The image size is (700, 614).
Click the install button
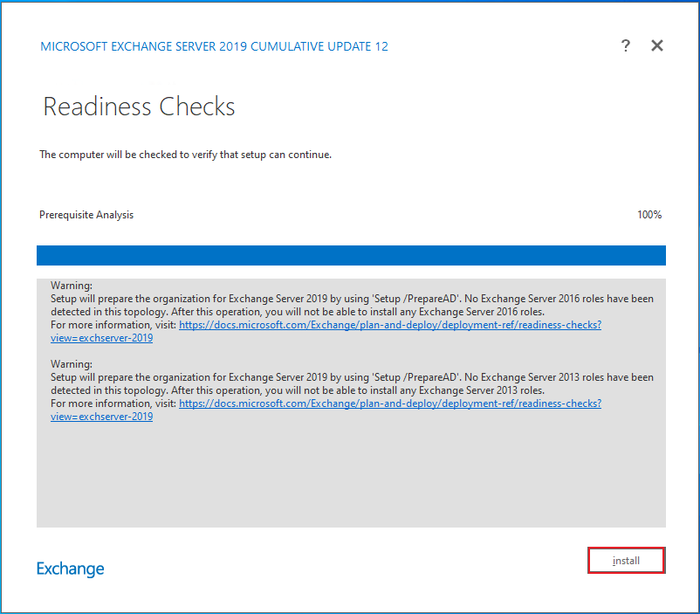tap(626, 561)
